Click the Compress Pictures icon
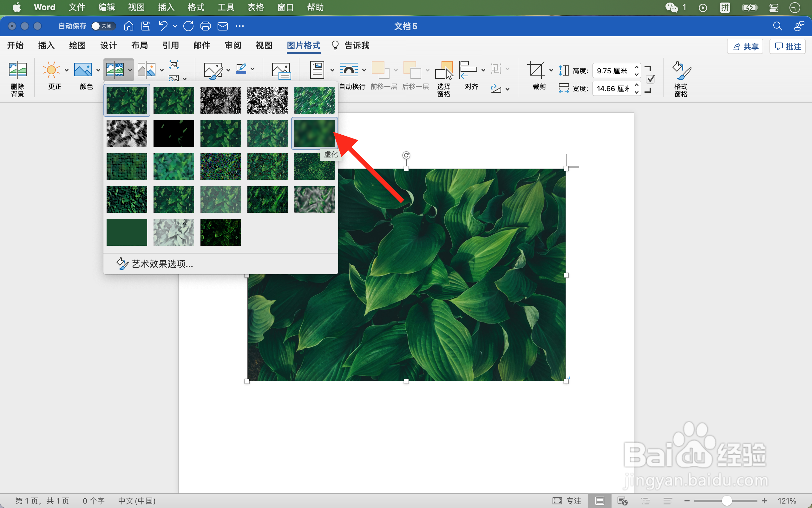The height and width of the screenshot is (508, 812). tap(174, 64)
